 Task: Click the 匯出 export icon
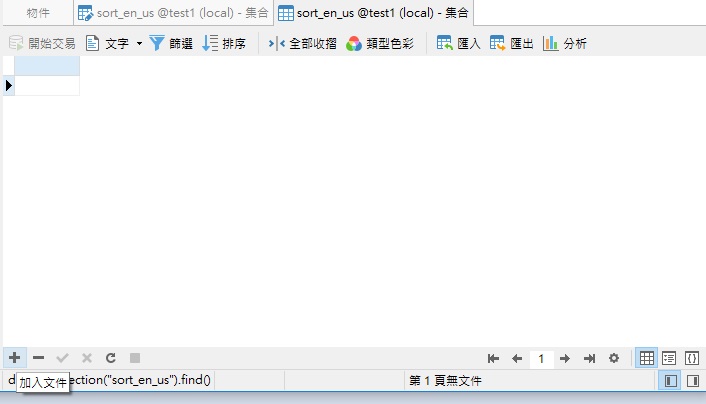498,43
